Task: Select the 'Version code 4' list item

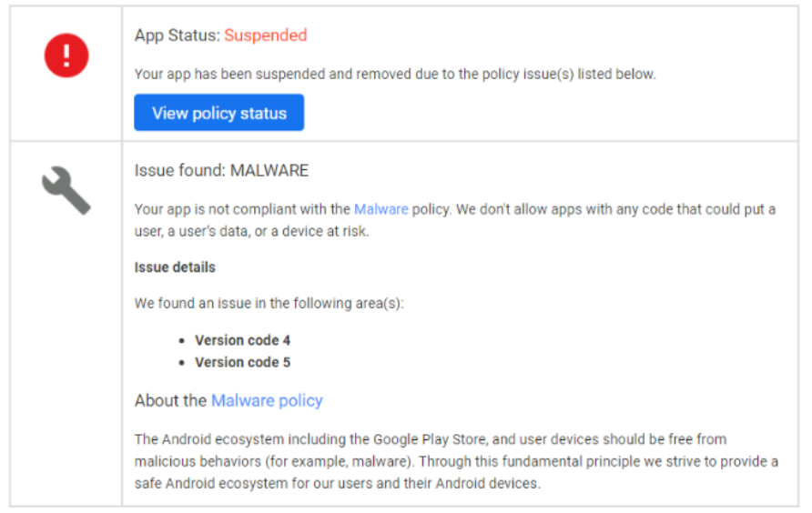Action: pyautogui.click(x=242, y=340)
